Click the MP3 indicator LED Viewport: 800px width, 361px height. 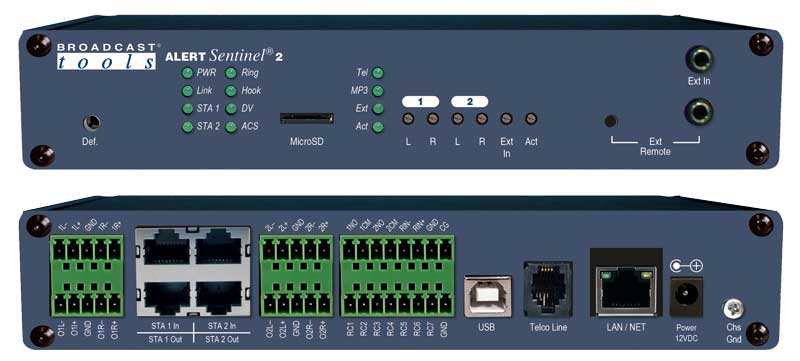tap(378, 91)
